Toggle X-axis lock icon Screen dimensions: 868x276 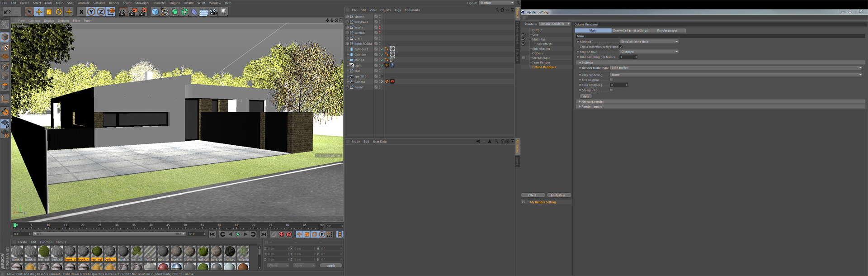coord(81,12)
